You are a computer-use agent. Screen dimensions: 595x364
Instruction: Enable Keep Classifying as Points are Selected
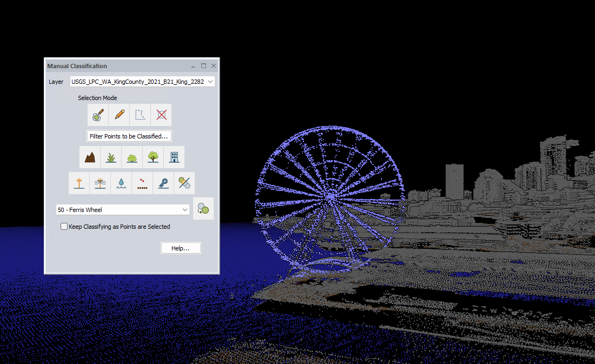point(64,226)
